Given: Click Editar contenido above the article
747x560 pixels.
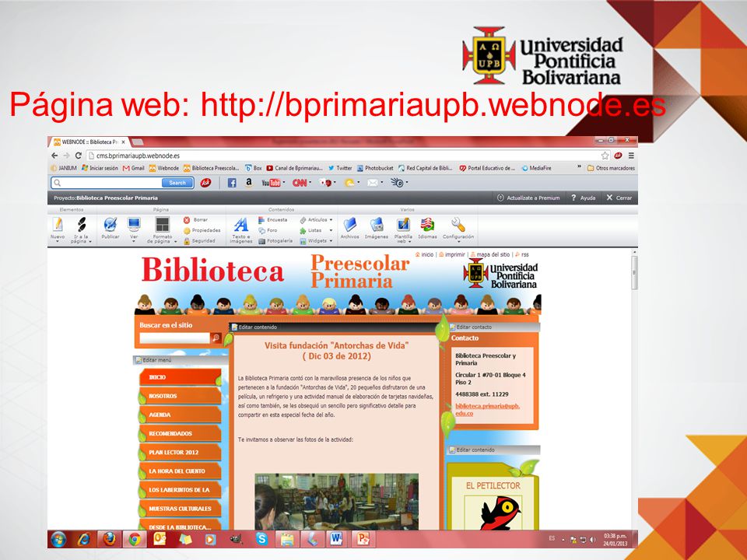Looking at the screenshot, I should (x=254, y=327).
